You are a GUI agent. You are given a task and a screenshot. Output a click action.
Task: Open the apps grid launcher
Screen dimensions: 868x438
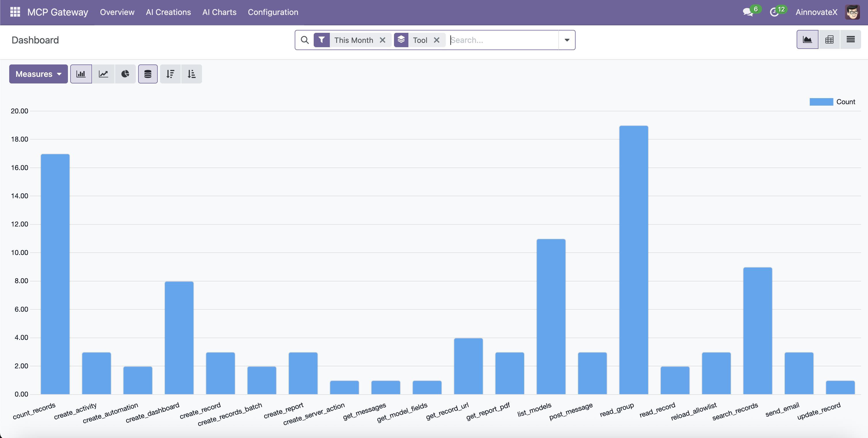coord(15,12)
